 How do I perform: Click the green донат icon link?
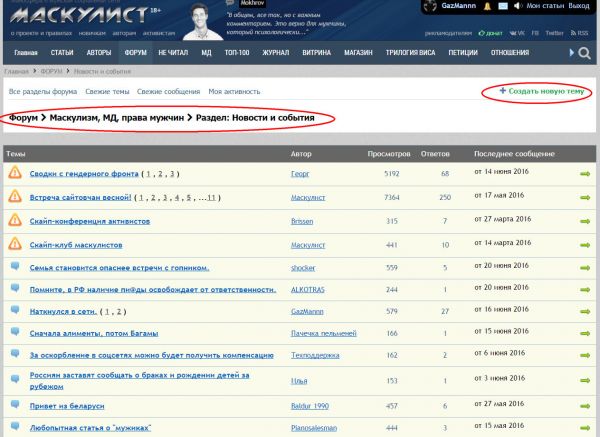491,32
